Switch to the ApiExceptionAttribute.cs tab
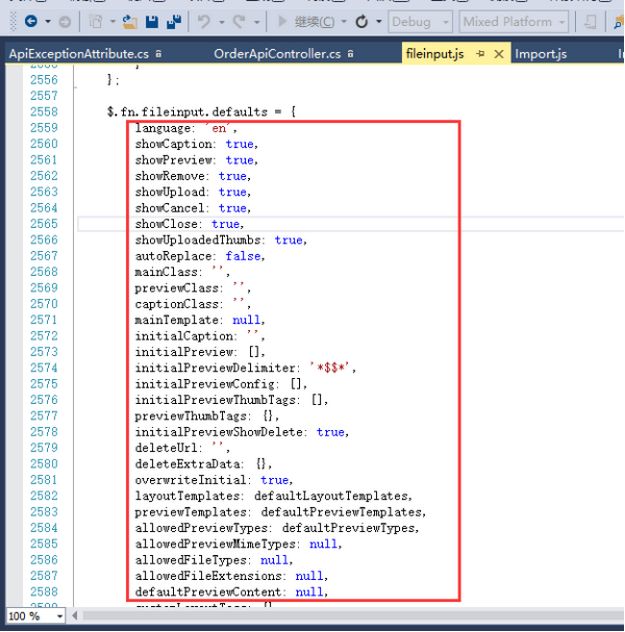Screen dimensions: 625x632 coord(79,54)
